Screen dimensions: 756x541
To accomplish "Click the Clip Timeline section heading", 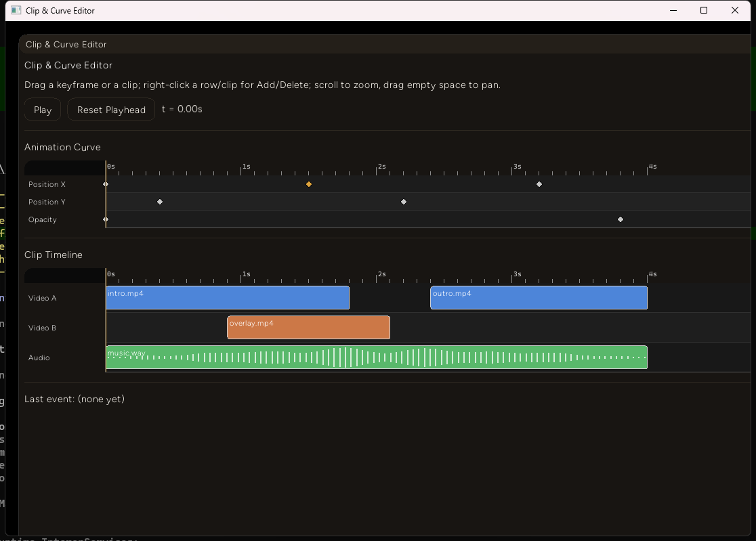I will point(54,255).
